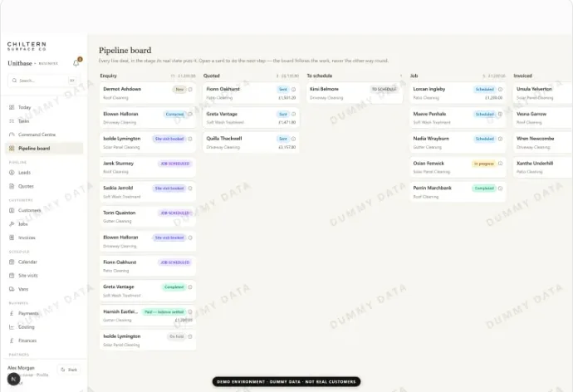Open Greta Vantage card in Quoted column
Screen dimensions: 573x392
tap(251, 118)
